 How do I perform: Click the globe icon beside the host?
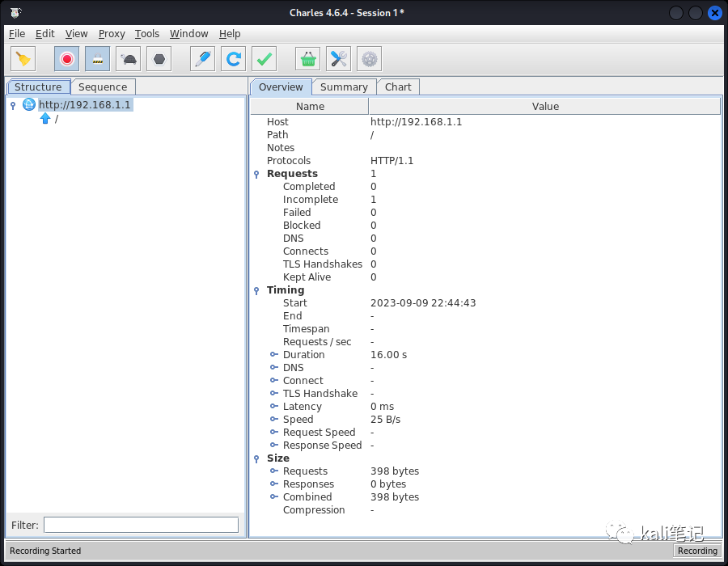pos(29,105)
